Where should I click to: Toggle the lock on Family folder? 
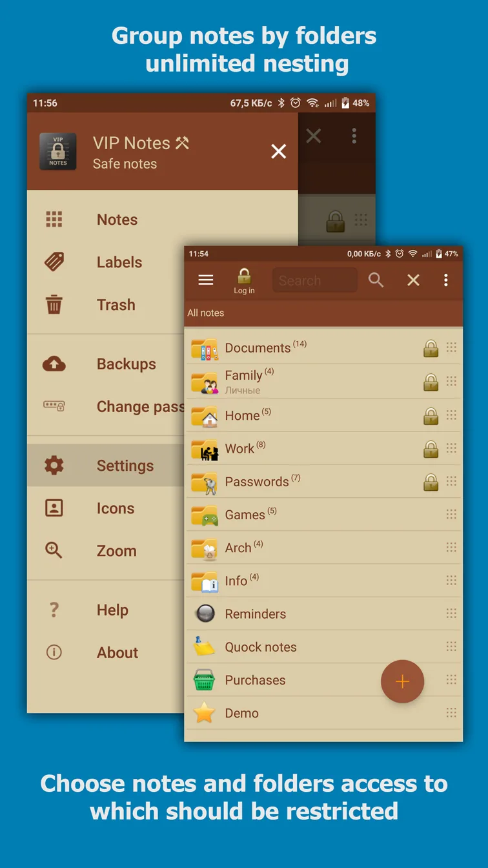pos(431,382)
